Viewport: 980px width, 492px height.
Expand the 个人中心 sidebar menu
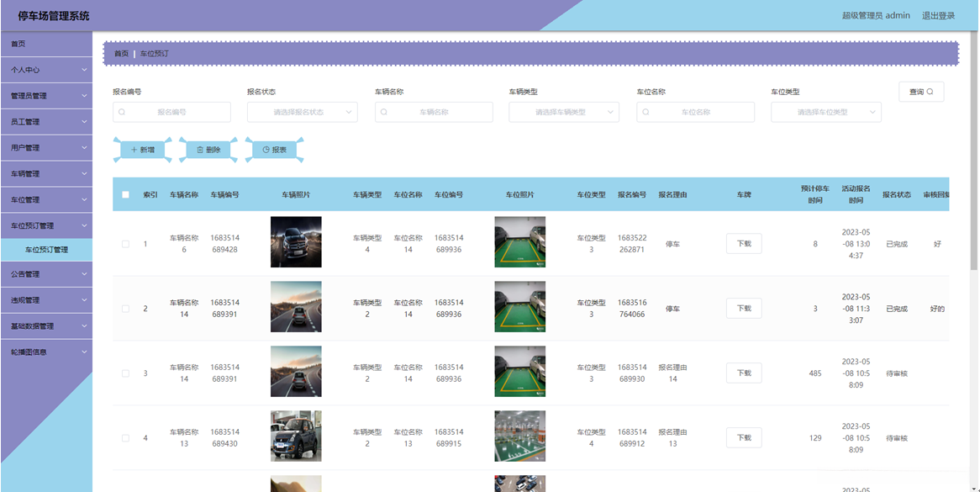(46, 70)
